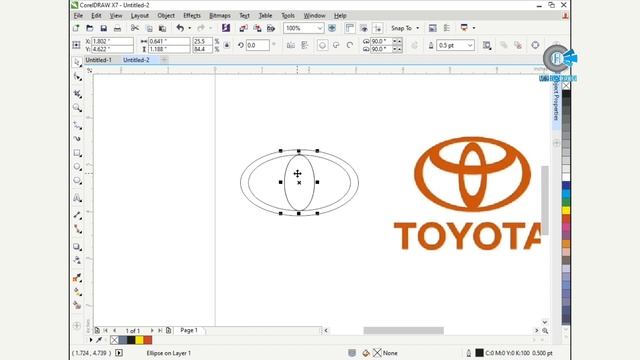Choose the Arc shape type button

click(x=350, y=45)
